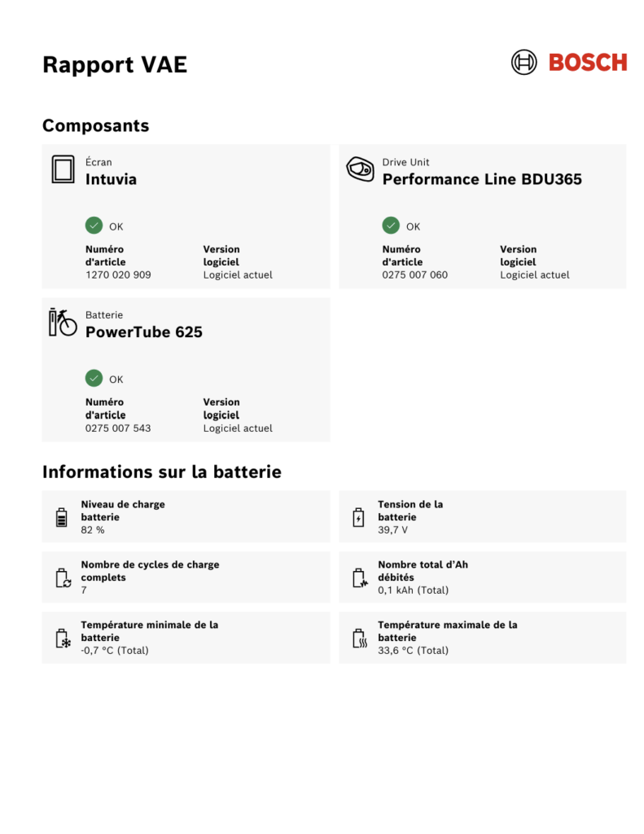Click the Bosch logo

[569, 62]
